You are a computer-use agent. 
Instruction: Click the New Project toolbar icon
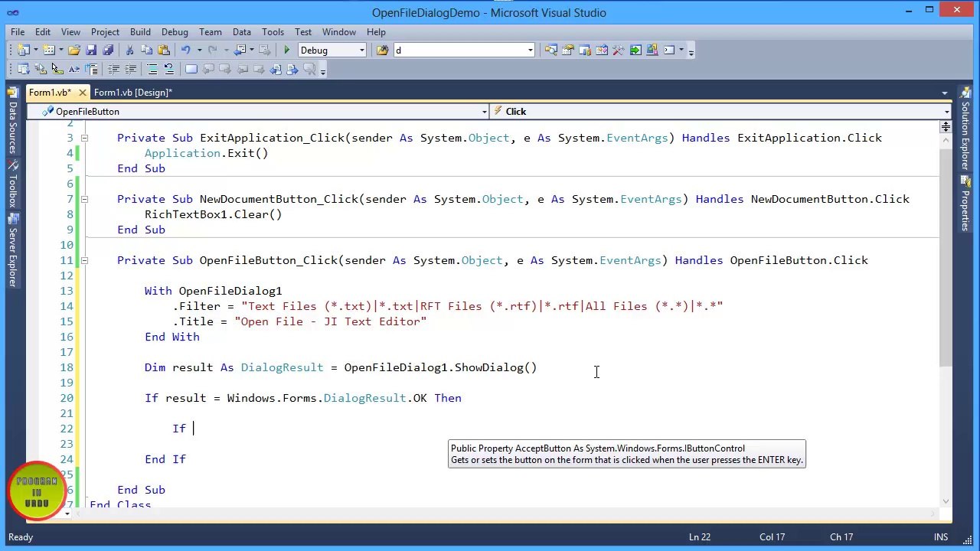click(x=23, y=51)
